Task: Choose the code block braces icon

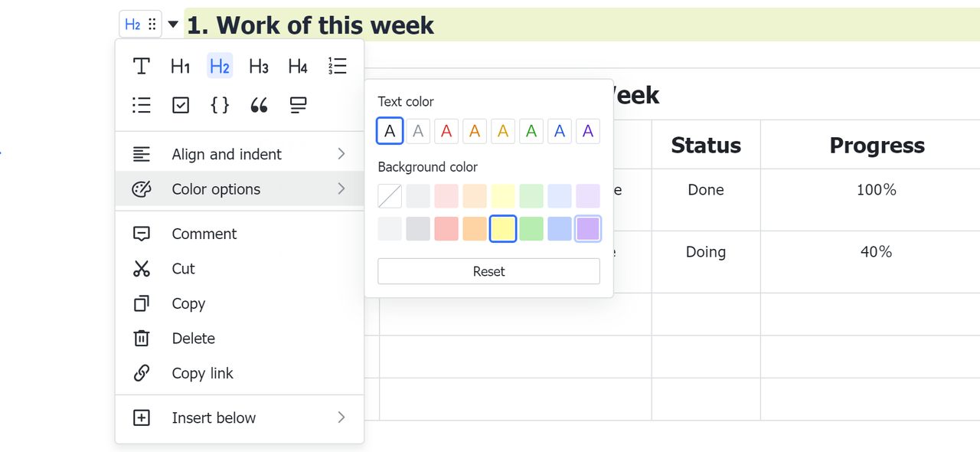Action: coord(220,105)
